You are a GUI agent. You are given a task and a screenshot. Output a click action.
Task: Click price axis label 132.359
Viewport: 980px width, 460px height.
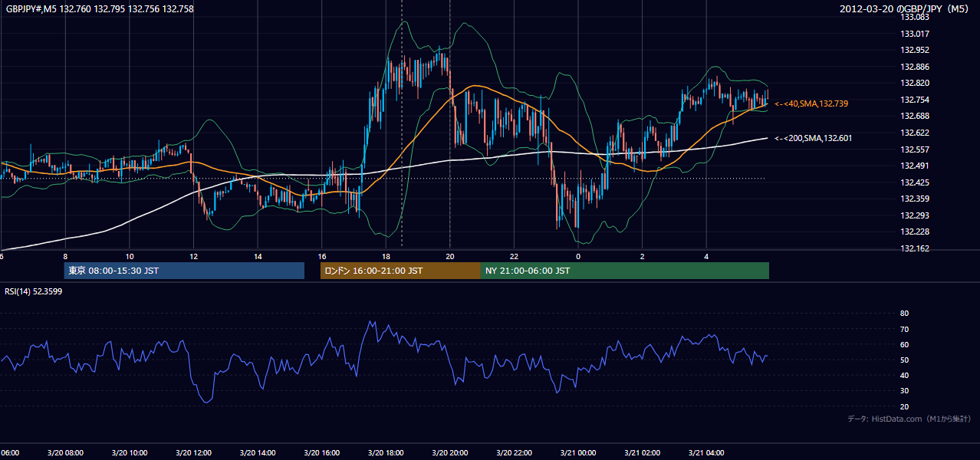point(914,199)
